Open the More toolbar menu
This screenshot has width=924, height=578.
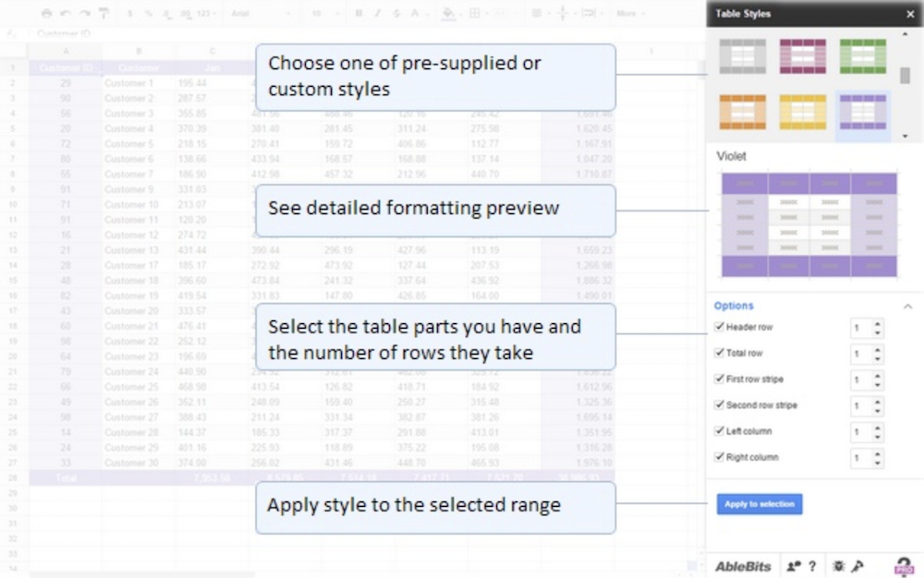(x=628, y=14)
